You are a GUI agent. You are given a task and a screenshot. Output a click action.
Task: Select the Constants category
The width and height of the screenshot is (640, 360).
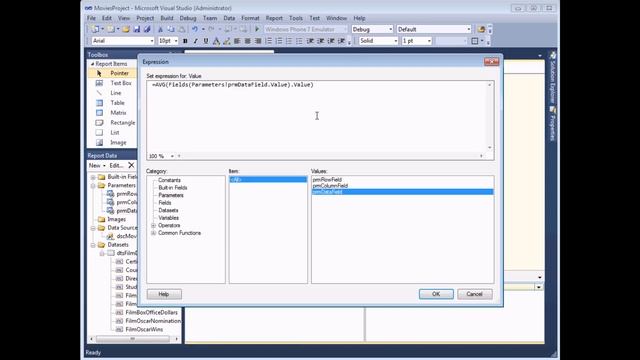169,180
